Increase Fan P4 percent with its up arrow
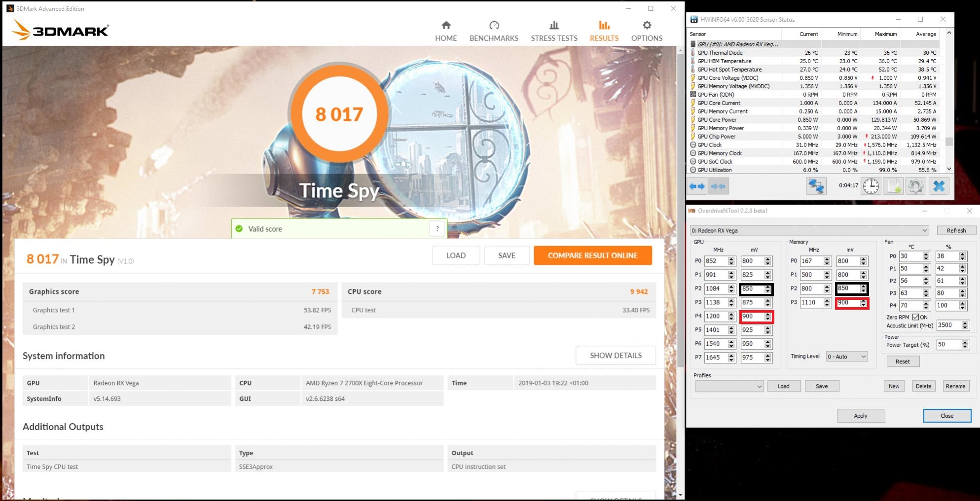 [x=962, y=303]
